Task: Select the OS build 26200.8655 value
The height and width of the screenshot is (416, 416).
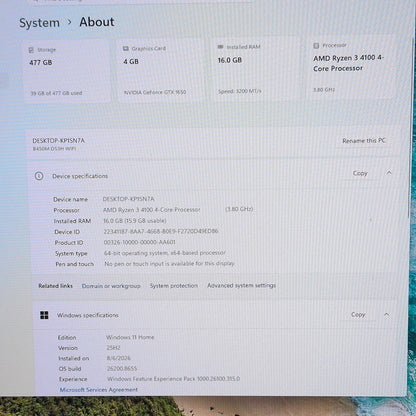Action: pyautogui.click(x=122, y=368)
